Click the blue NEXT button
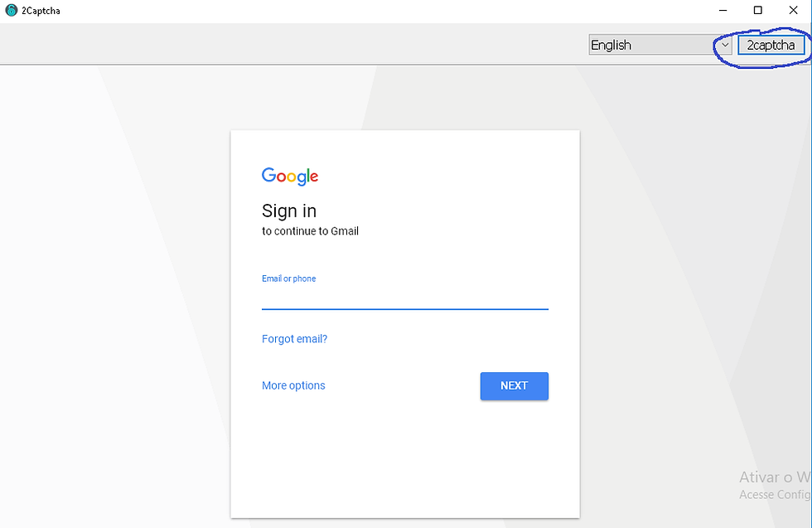 (515, 386)
